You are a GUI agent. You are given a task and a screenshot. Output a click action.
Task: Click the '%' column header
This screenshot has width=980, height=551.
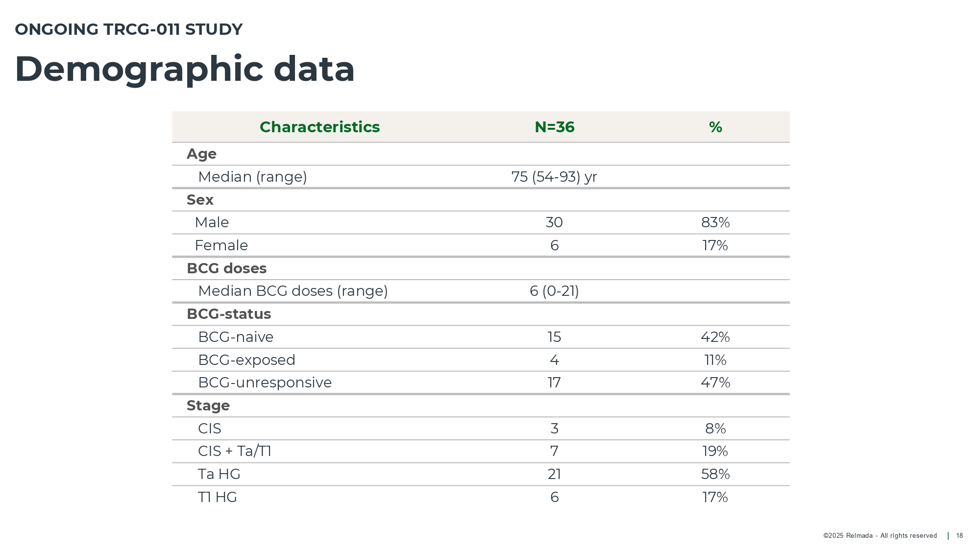click(715, 127)
